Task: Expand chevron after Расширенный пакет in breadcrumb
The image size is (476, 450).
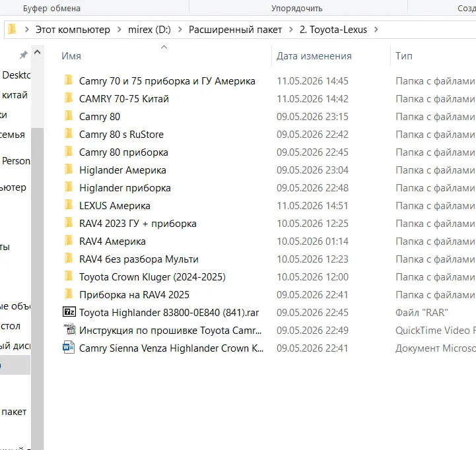Action: point(291,30)
